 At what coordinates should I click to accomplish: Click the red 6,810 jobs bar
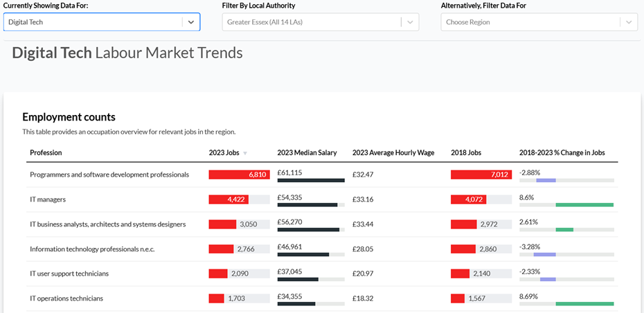(x=239, y=175)
